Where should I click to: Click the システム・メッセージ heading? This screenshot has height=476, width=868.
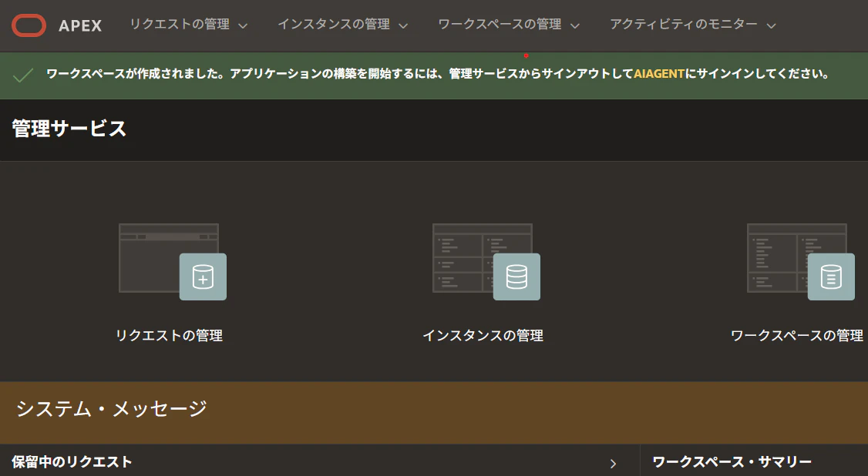(111, 408)
